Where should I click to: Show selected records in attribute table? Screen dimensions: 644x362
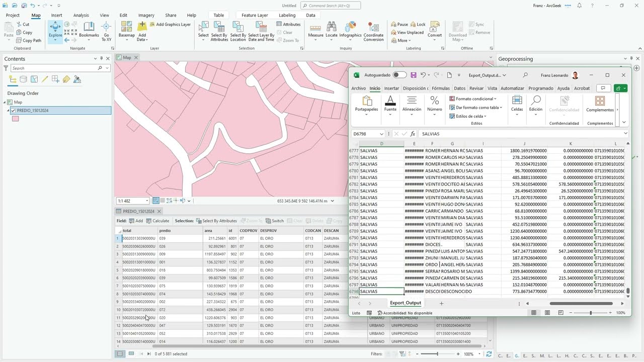coord(131,354)
